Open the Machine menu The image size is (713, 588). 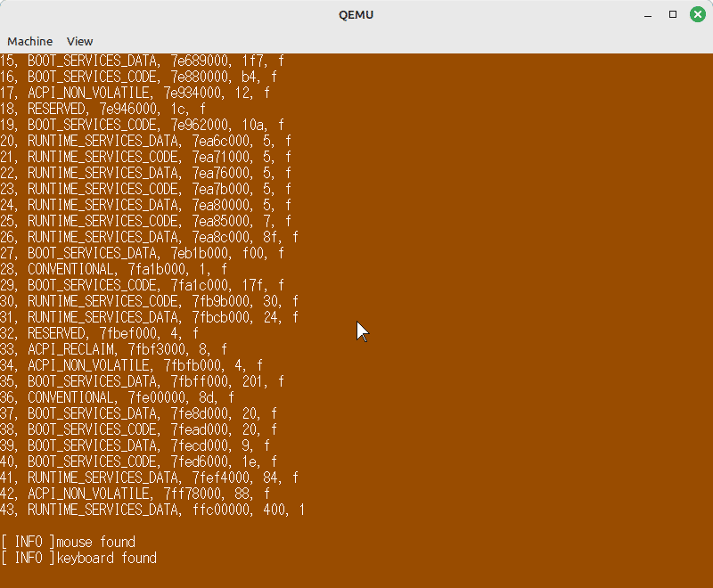pos(30,41)
